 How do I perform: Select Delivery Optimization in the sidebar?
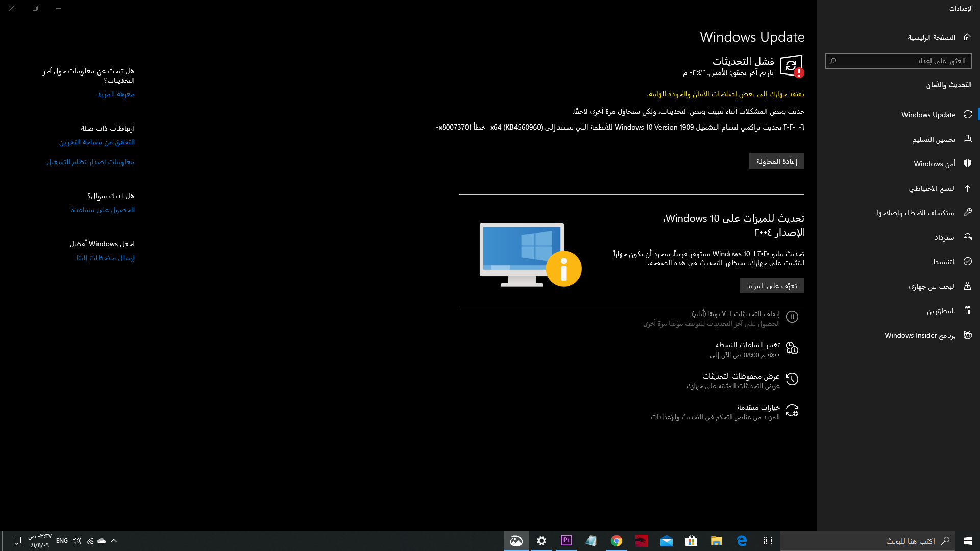click(x=934, y=139)
